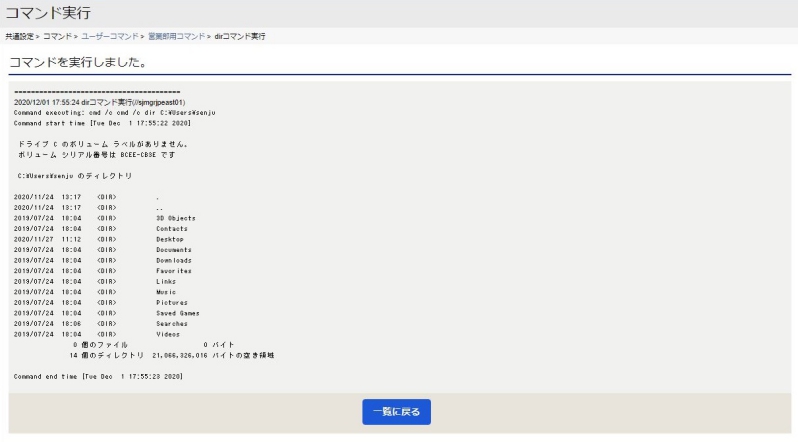Screen dimensions: 798x442
Task: Click the 0 個のファイル summary line
Action: [154, 345]
